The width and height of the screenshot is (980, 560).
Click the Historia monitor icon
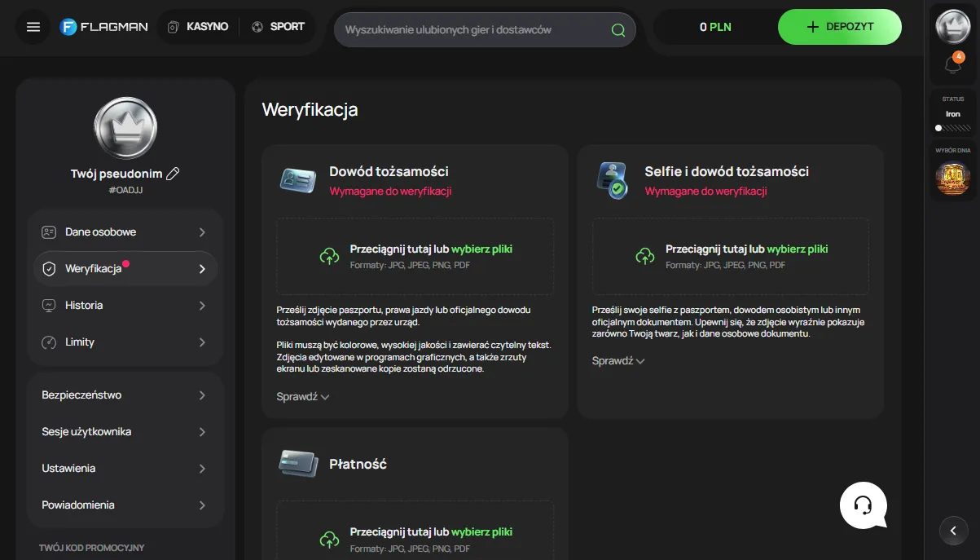pyautogui.click(x=49, y=306)
